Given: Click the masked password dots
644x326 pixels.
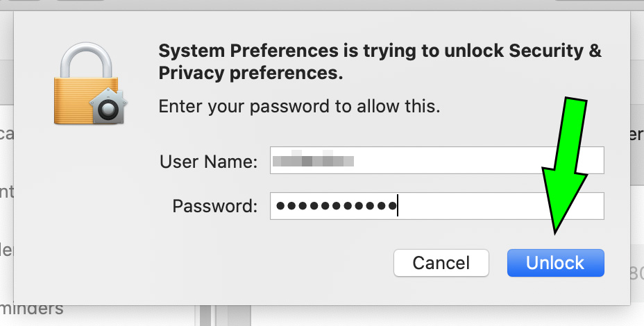Looking at the screenshot, I should click(336, 206).
